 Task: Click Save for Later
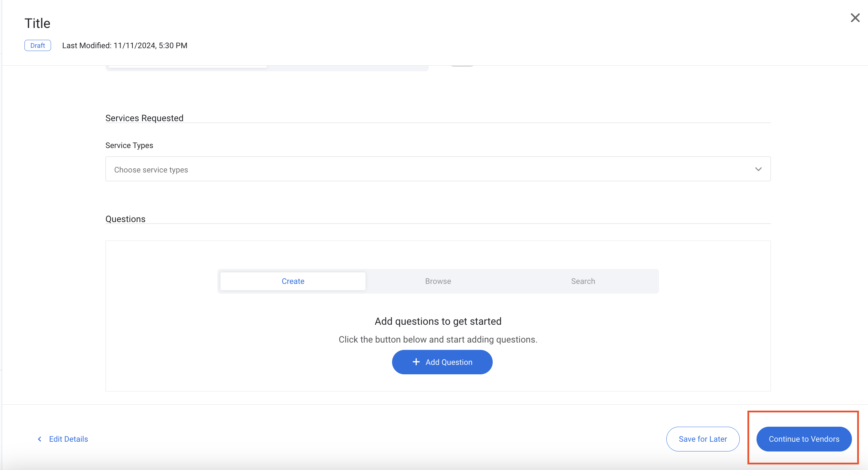pos(702,439)
